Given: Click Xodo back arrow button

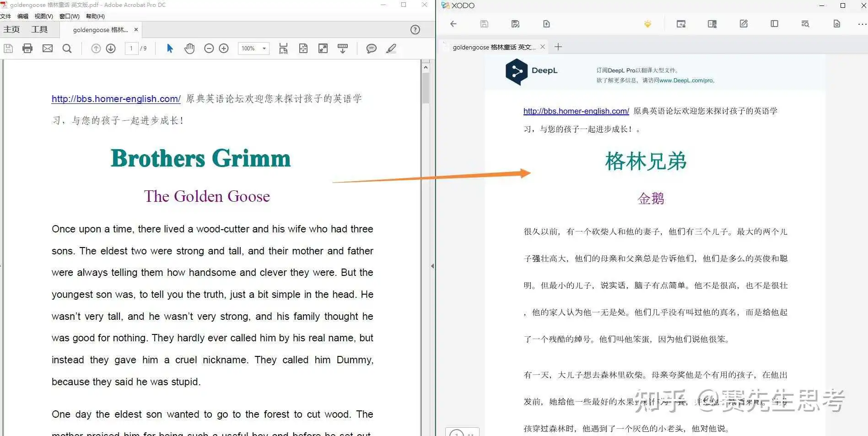Looking at the screenshot, I should click(453, 24).
